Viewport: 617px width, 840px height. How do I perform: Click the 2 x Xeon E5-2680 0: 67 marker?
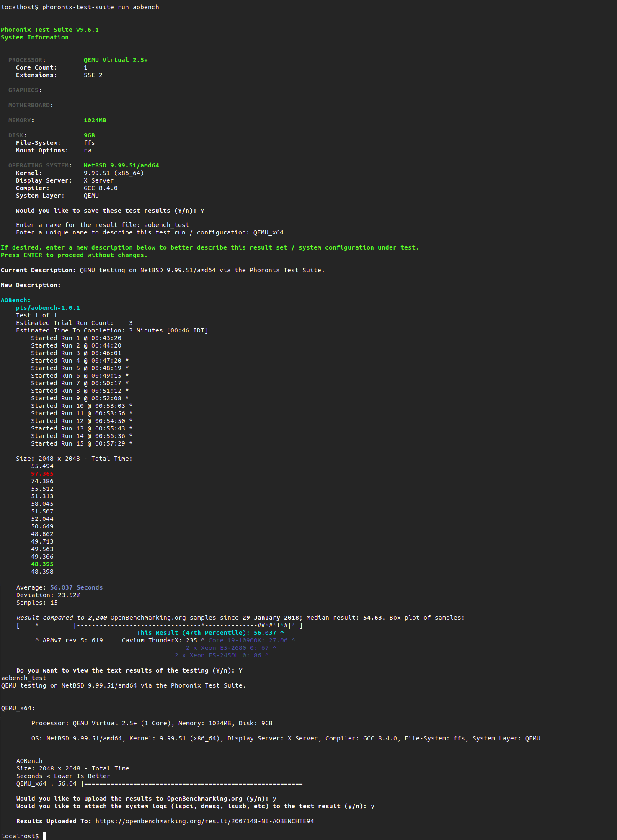coord(231,648)
